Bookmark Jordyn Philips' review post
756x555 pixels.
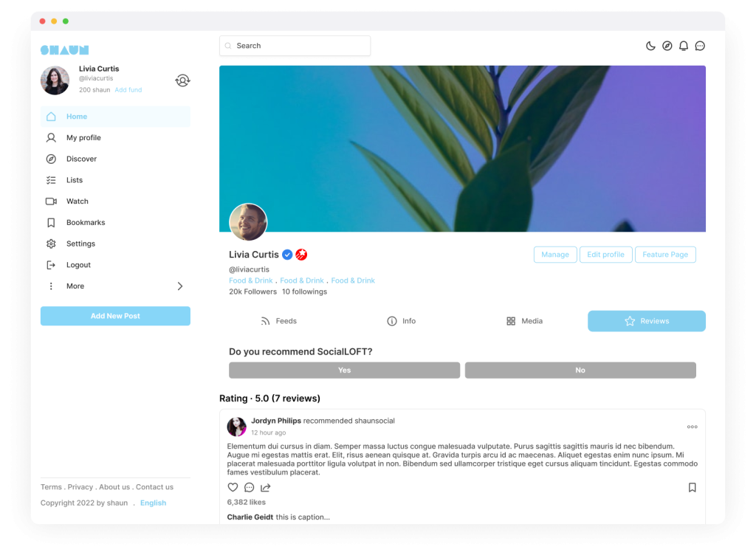tap(692, 487)
